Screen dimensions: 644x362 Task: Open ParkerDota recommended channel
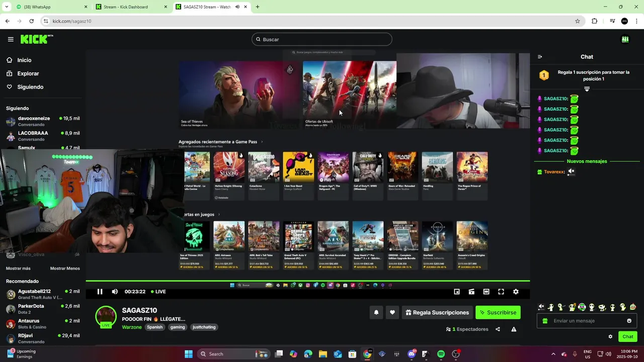(x=43, y=309)
